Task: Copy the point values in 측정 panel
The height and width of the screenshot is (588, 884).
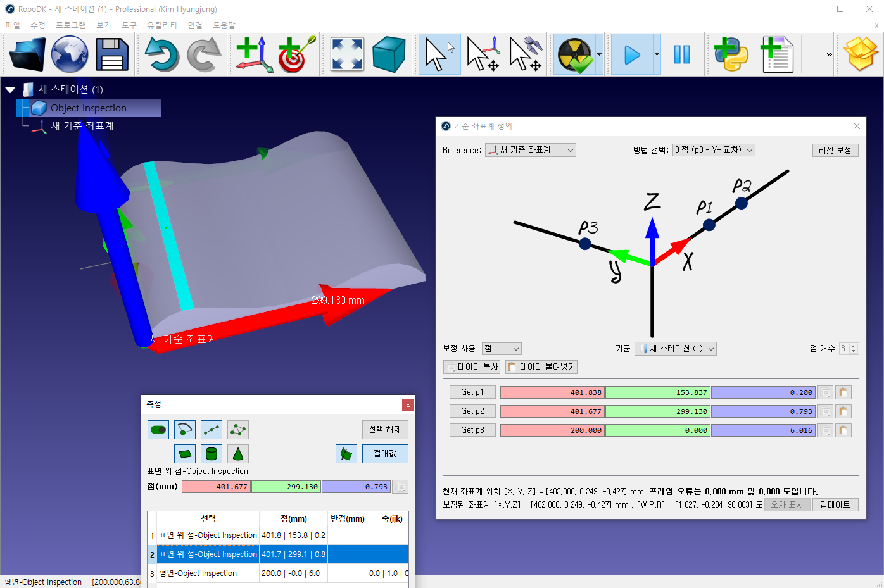Action: pyautogui.click(x=400, y=487)
